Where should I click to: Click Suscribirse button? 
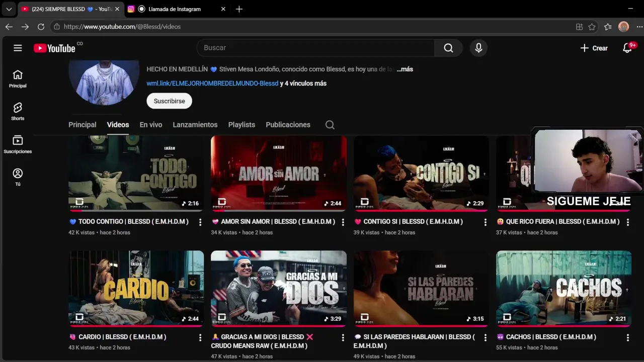(x=169, y=101)
